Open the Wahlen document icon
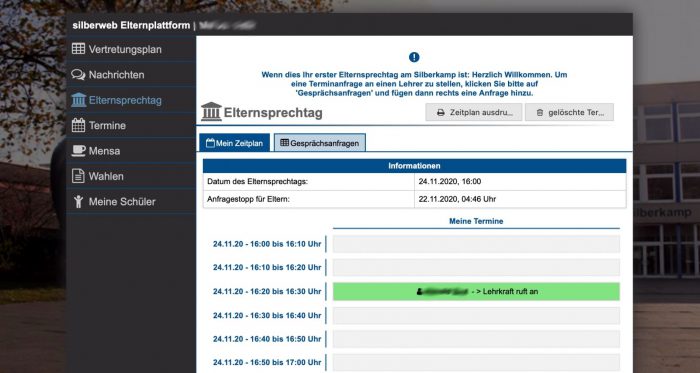Screen dimensions: 700x373 coord(78,176)
